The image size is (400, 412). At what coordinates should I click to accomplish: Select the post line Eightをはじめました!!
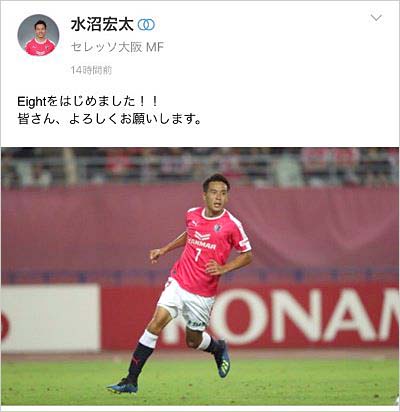click(88, 101)
